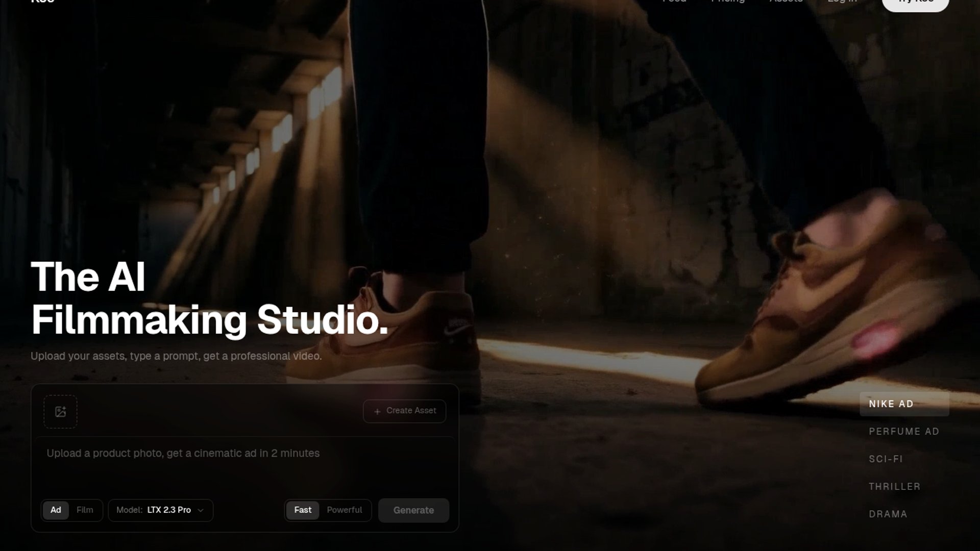Open the Log in link

tap(842, 2)
